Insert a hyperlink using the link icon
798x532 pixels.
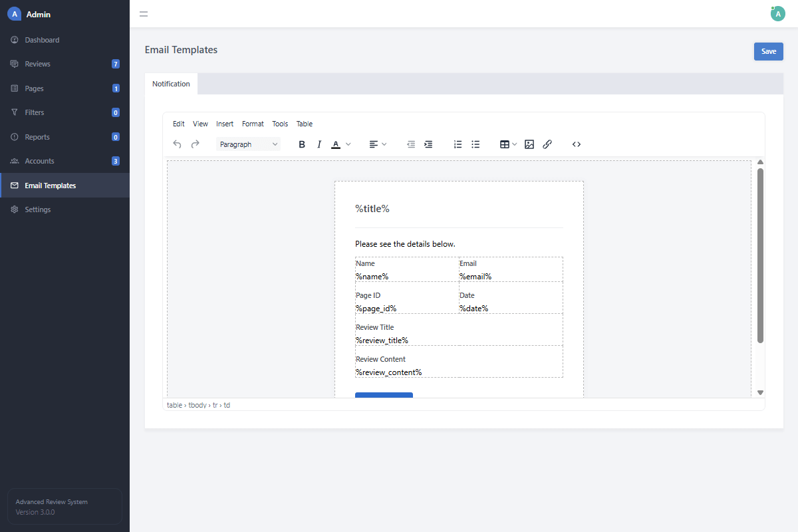click(547, 144)
